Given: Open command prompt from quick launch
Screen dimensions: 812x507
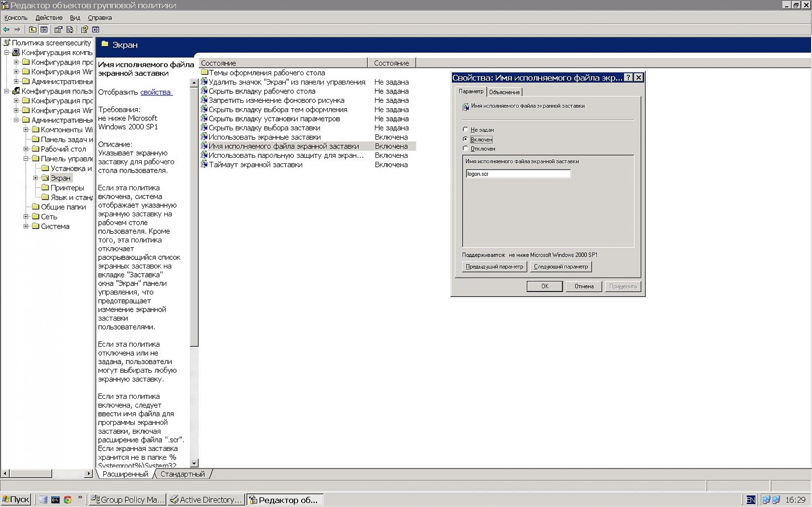Looking at the screenshot, I should pos(55,500).
